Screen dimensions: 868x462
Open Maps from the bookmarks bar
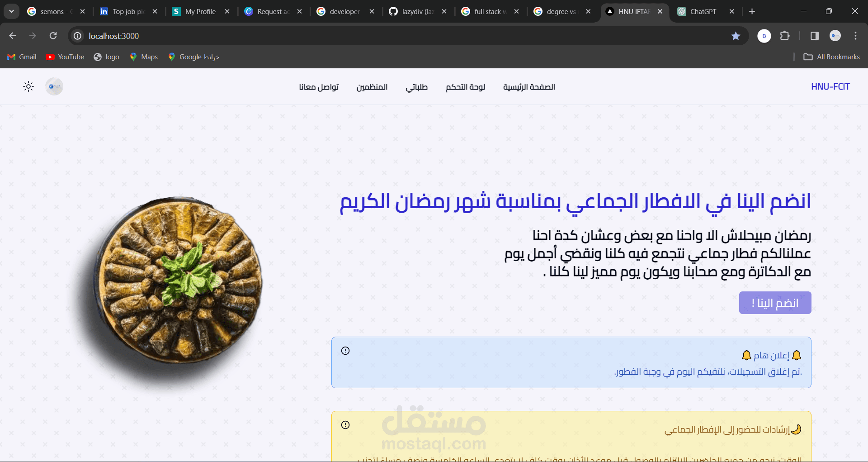click(143, 57)
